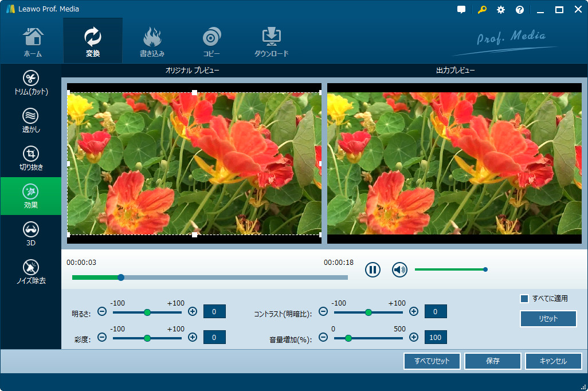Click the すべてリセット reset-all button
The height and width of the screenshot is (391, 588).
point(432,361)
